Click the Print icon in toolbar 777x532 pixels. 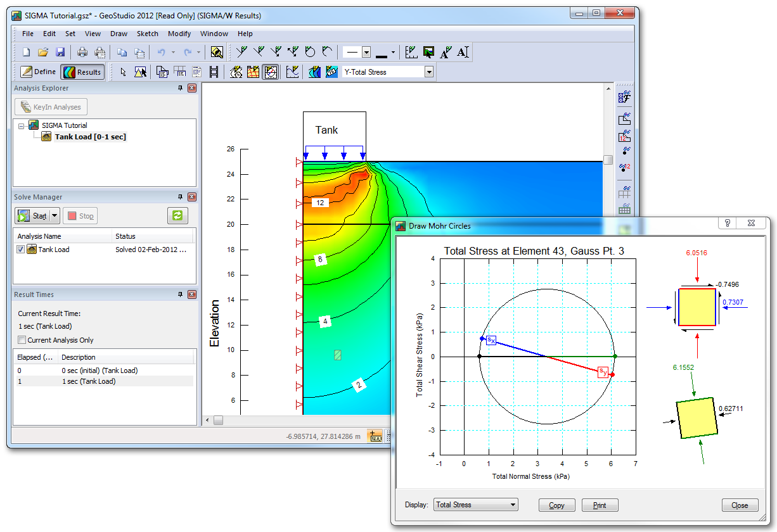click(82, 53)
